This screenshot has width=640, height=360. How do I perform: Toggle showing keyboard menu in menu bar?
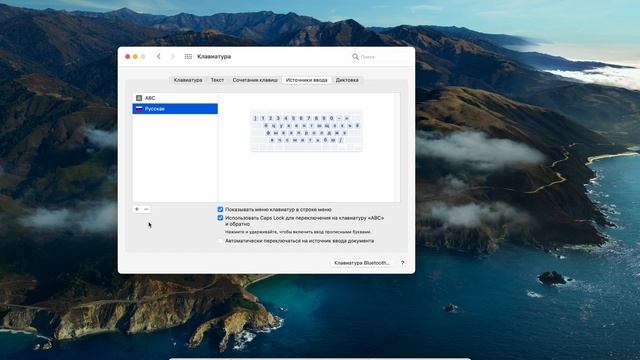tap(220, 209)
